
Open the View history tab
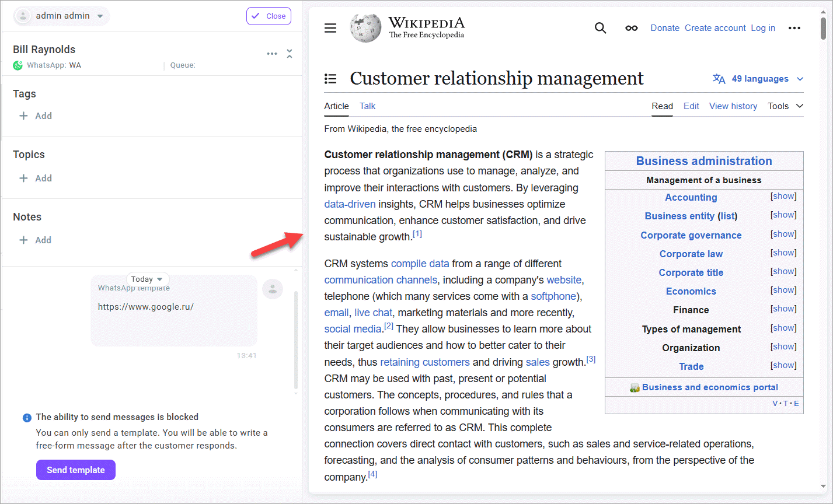[x=733, y=106]
